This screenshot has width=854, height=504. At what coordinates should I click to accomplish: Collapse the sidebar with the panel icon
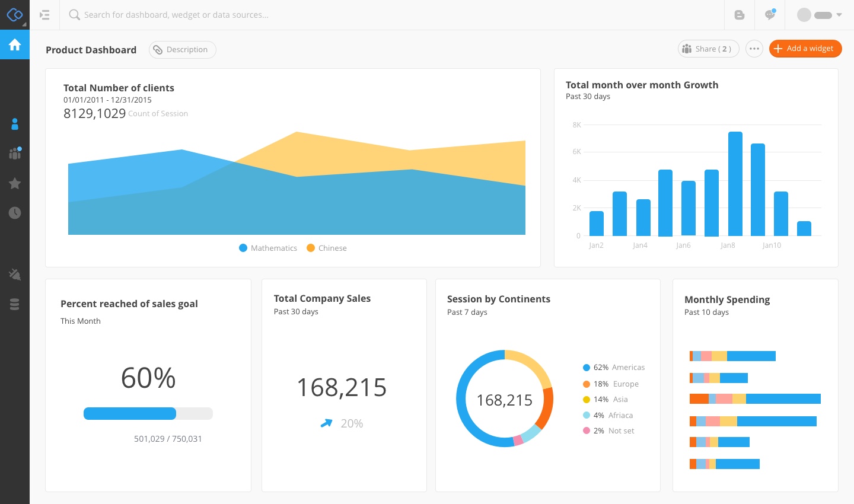click(44, 15)
